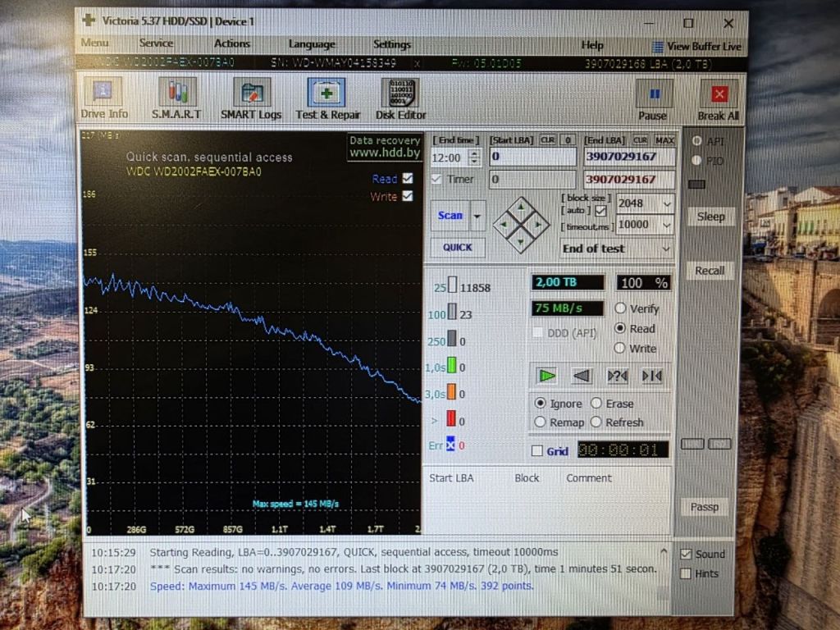Click the 0 button next to Start LBA

[x=568, y=140]
